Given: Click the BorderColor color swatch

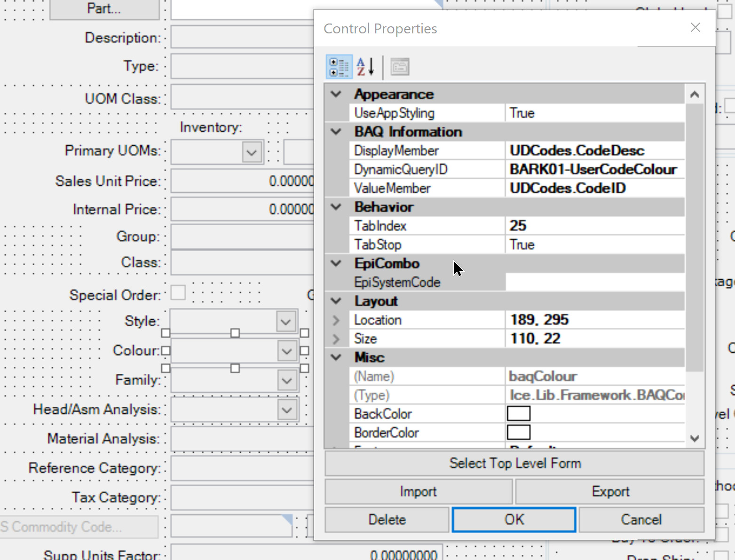Looking at the screenshot, I should [x=519, y=433].
